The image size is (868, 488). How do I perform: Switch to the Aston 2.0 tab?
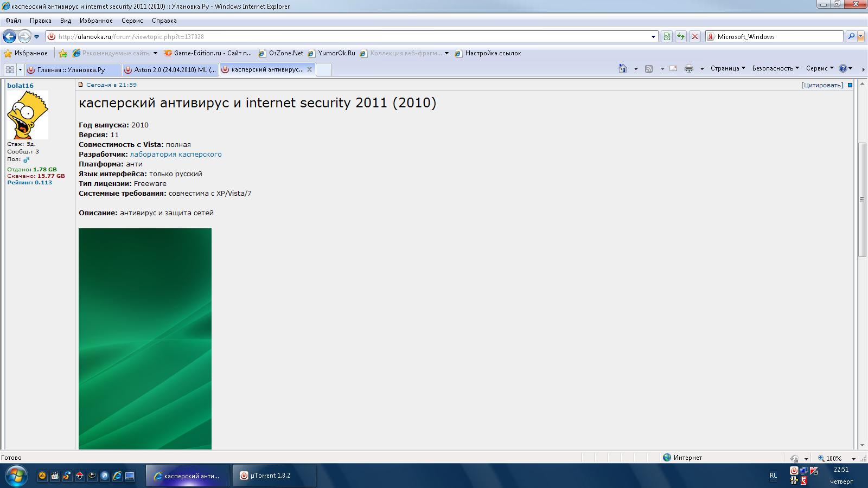(x=170, y=69)
